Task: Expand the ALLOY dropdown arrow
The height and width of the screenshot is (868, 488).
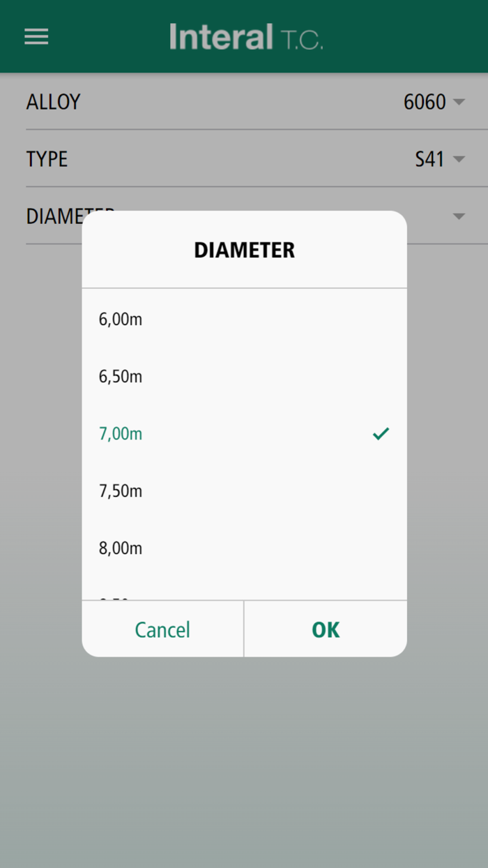Action: click(459, 102)
